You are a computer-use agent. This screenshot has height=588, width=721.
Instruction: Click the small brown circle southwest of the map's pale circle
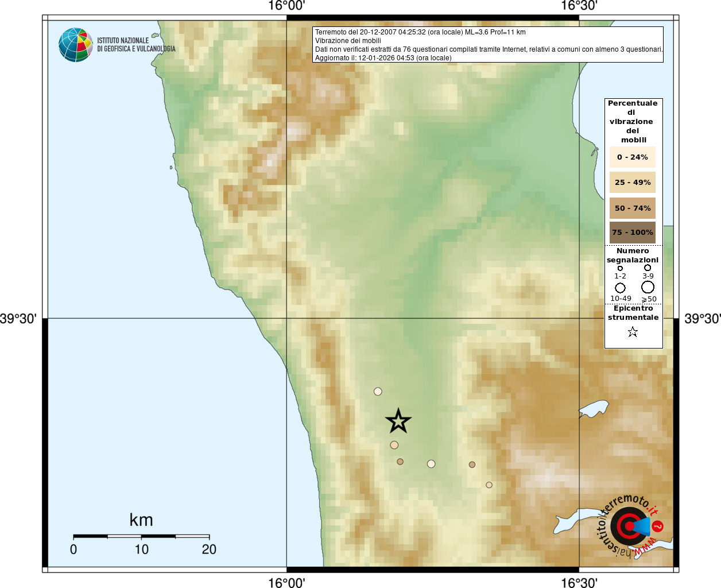[400, 462]
